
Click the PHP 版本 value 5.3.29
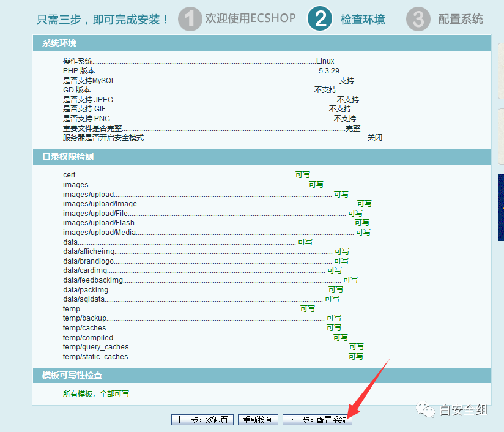click(x=329, y=71)
